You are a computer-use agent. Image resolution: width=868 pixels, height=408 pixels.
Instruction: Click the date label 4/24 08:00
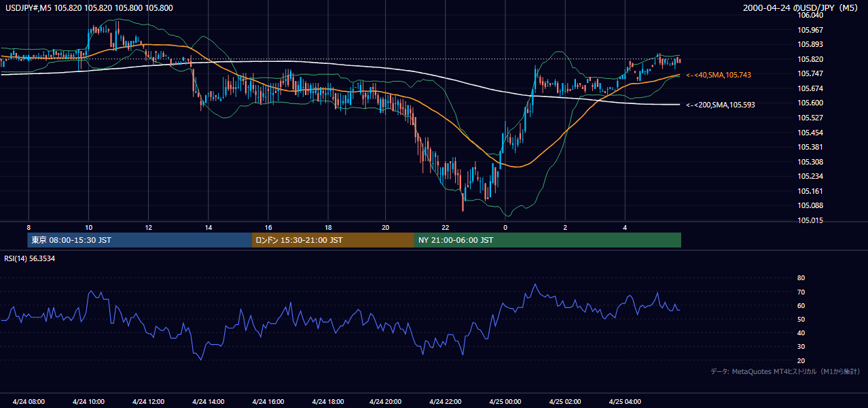(29, 401)
